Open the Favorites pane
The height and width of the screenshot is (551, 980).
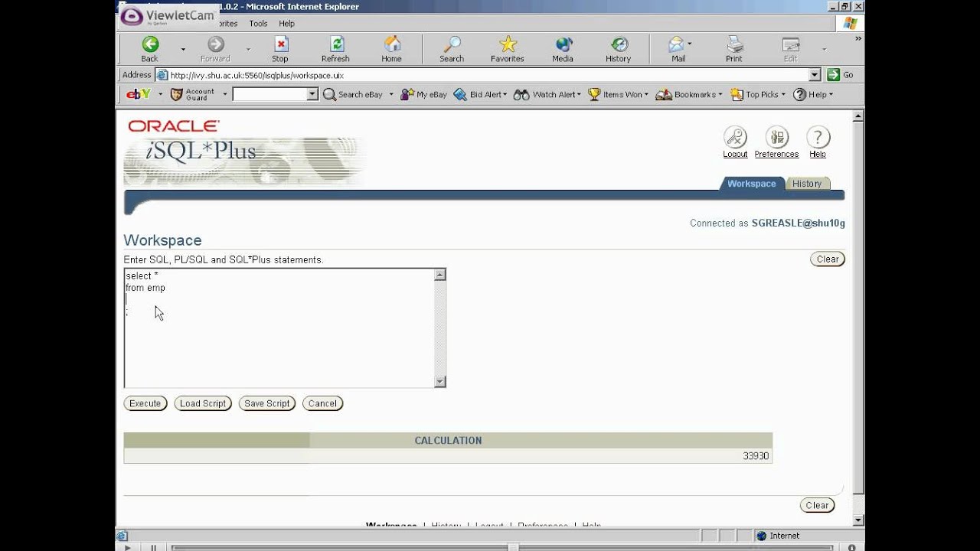click(508, 49)
